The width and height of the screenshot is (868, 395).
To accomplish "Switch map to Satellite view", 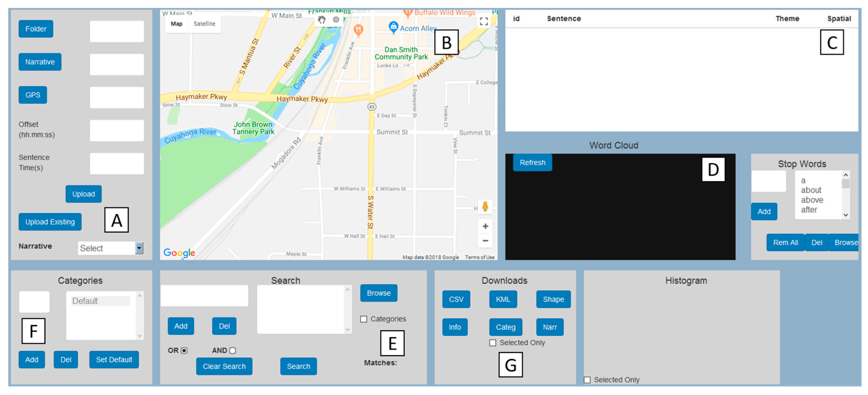I will tap(204, 24).
